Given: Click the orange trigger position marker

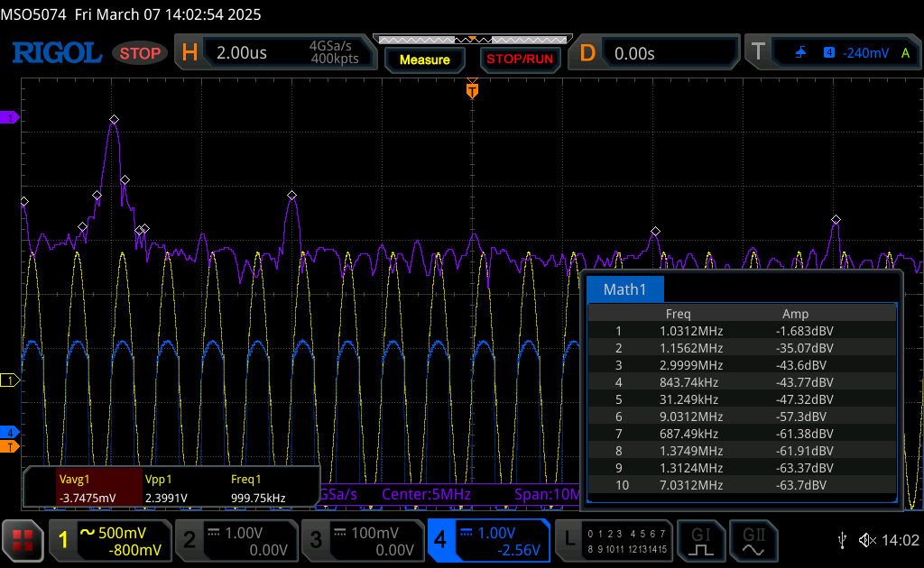Looking at the screenshot, I should pos(471,90).
